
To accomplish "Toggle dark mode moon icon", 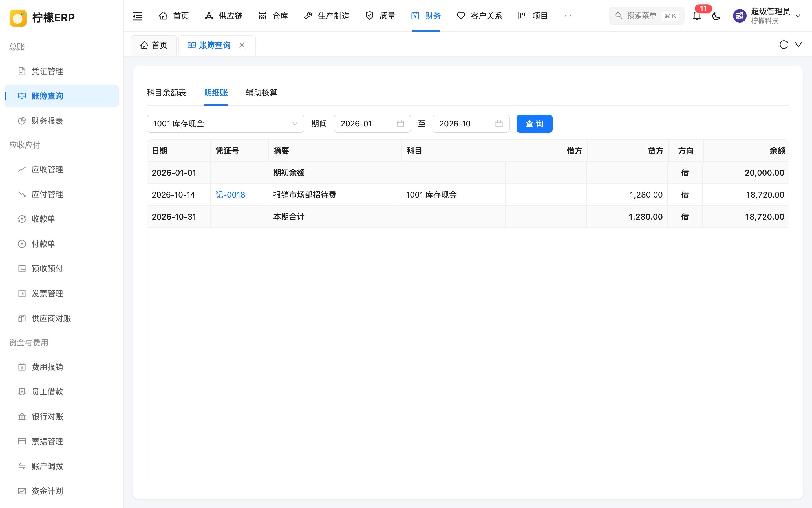I will click(x=716, y=16).
